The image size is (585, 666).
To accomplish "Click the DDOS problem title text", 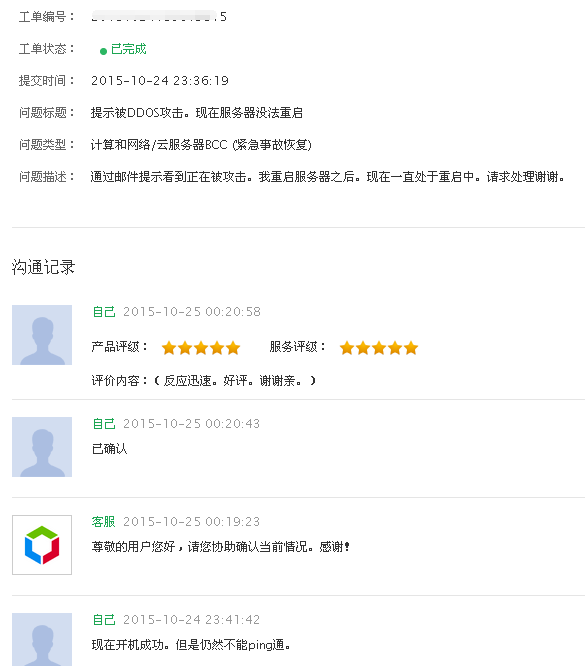I will coord(197,113).
